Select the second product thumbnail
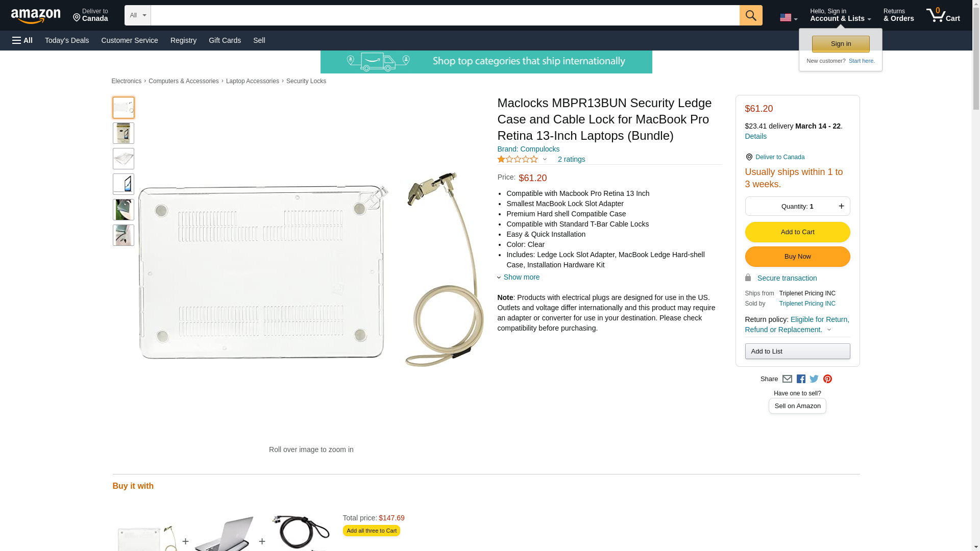The image size is (980, 551). [124, 133]
